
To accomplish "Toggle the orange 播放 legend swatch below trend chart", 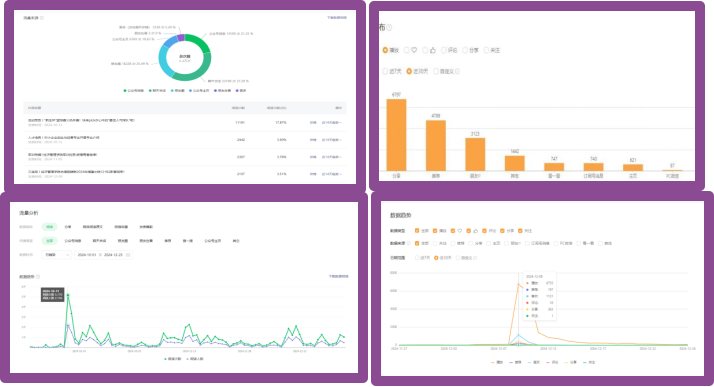I will (493, 362).
